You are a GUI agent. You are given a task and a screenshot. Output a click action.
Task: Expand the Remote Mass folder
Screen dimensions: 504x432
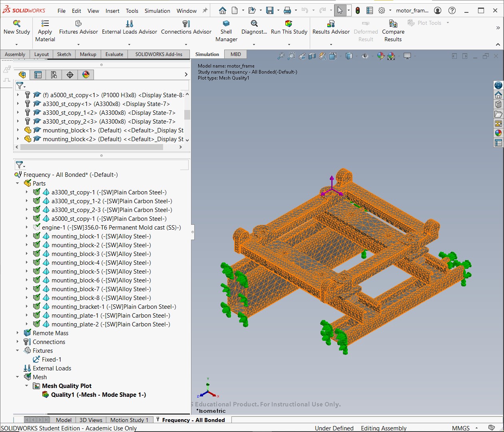18,333
